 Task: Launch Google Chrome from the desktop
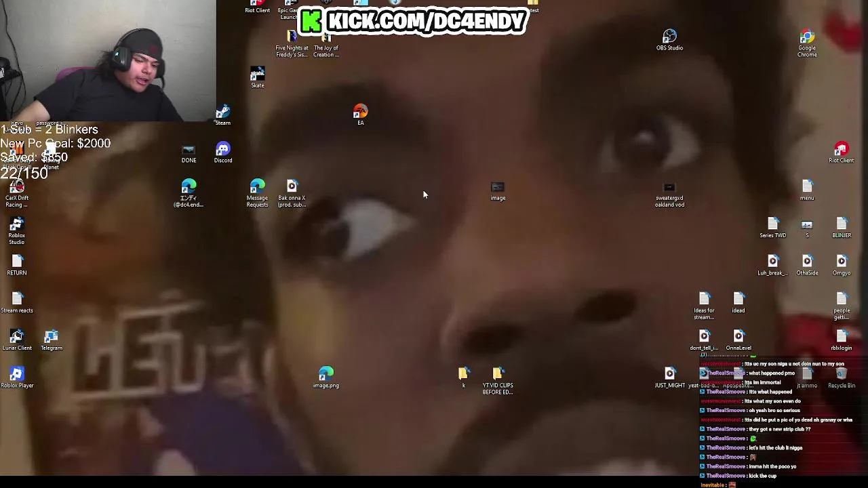(807, 42)
